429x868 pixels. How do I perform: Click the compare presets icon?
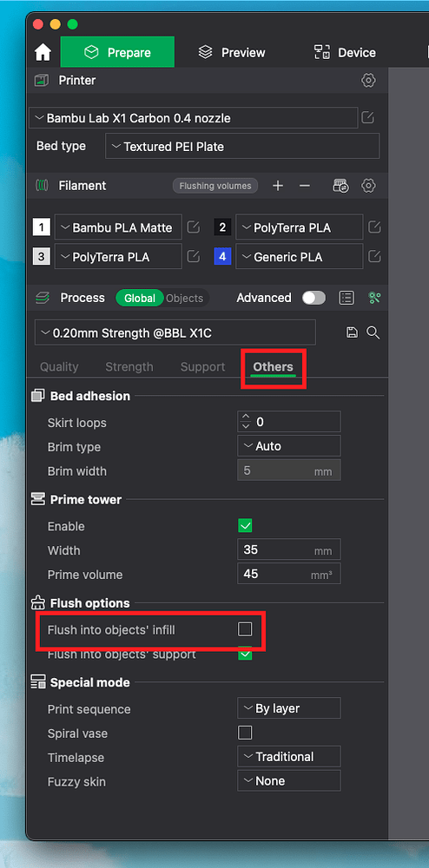(x=375, y=298)
